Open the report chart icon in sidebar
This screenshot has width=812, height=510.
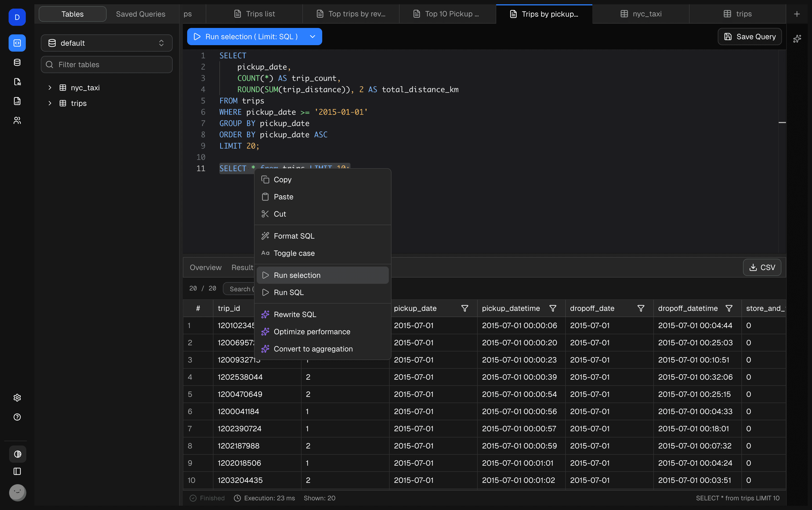tap(17, 101)
